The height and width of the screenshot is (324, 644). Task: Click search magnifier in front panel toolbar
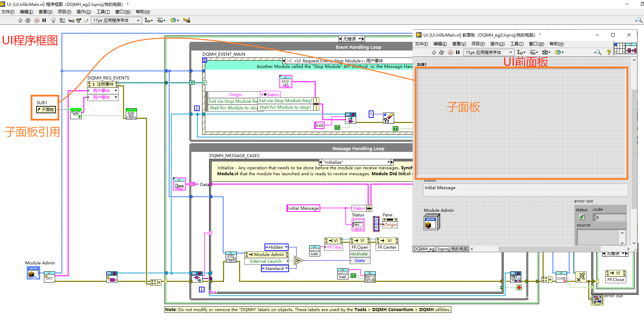tap(598, 52)
